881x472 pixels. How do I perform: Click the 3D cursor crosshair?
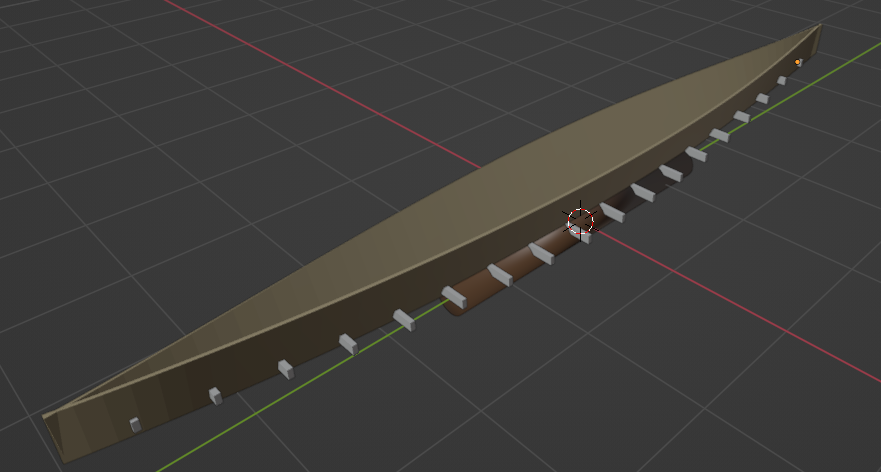tap(580, 222)
